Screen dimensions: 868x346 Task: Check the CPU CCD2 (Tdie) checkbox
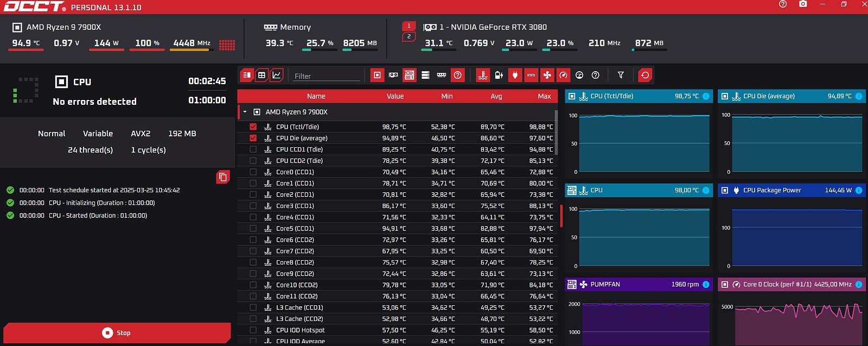point(253,161)
